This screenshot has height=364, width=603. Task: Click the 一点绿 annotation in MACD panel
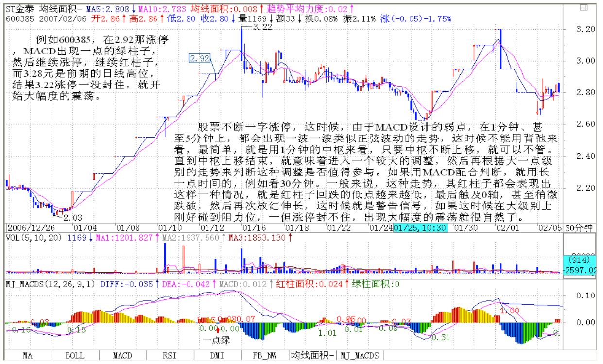point(216,340)
